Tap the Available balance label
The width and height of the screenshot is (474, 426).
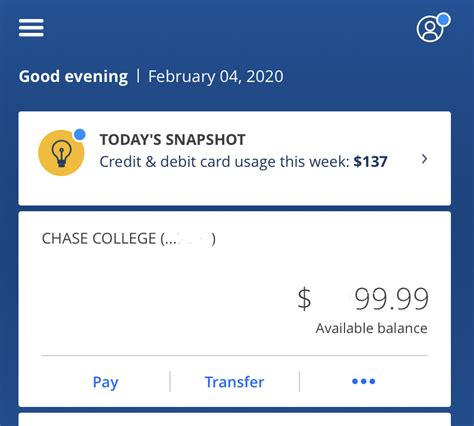pyautogui.click(x=371, y=328)
